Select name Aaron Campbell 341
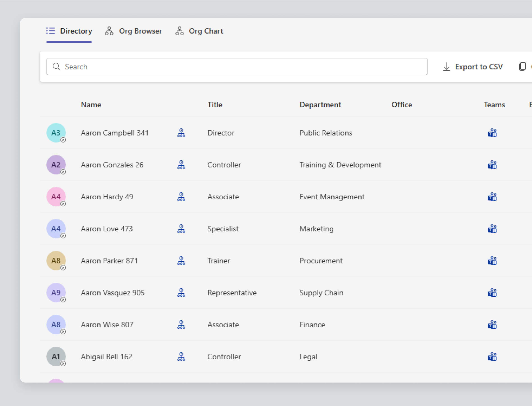The height and width of the screenshot is (406, 532). pyautogui.click(x=115, y=133)
